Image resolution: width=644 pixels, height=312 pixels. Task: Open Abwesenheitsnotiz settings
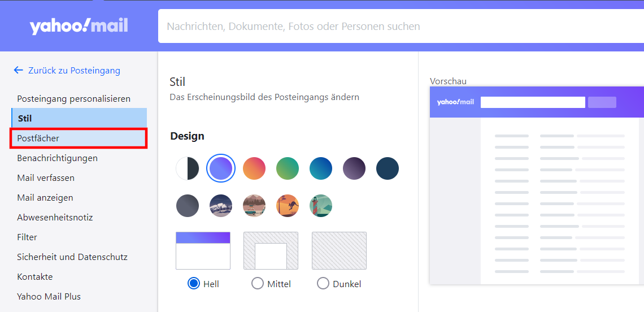(x=55, y=218)
